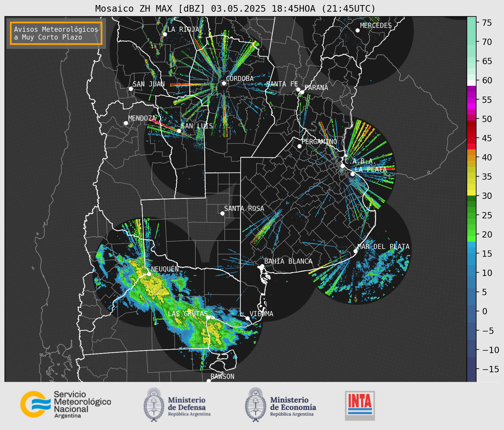Click the PERGAMINO label text
The width and height of the screenshot is (504, 430).
tap(319, 141)
